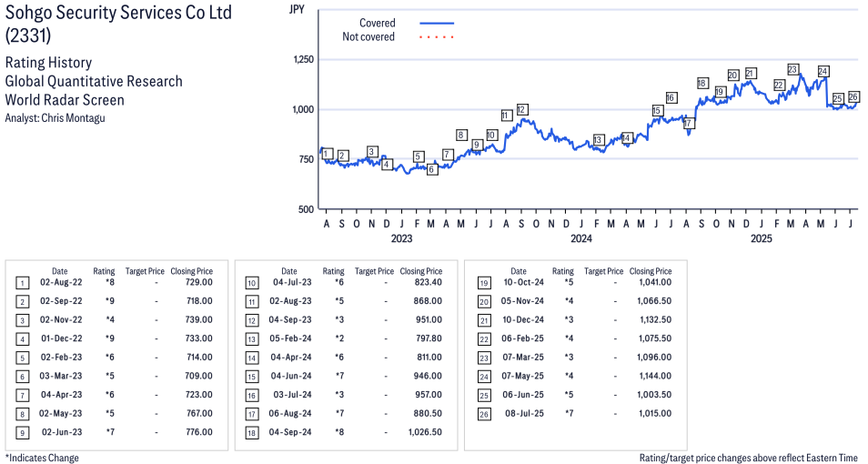The image size is (868, 464).
Task: Click the 2025 year label on x-axis
Action: pos(762,238)
